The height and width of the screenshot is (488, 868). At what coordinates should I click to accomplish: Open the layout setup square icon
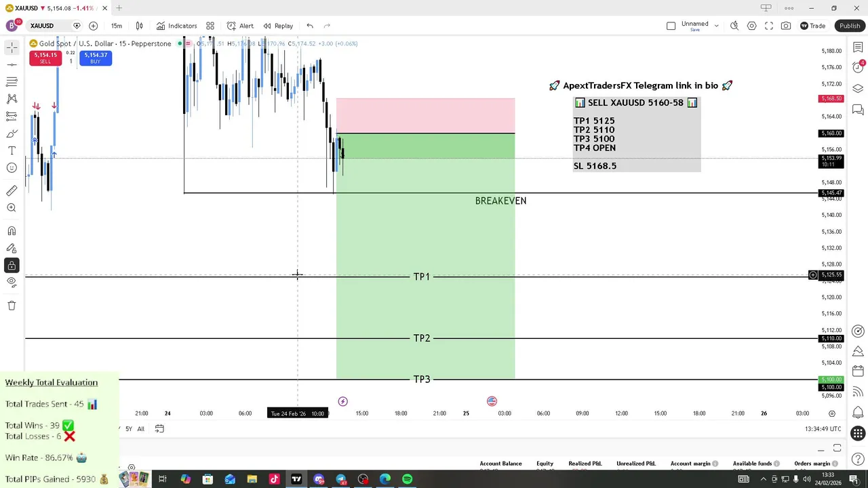tap(671, 26)
